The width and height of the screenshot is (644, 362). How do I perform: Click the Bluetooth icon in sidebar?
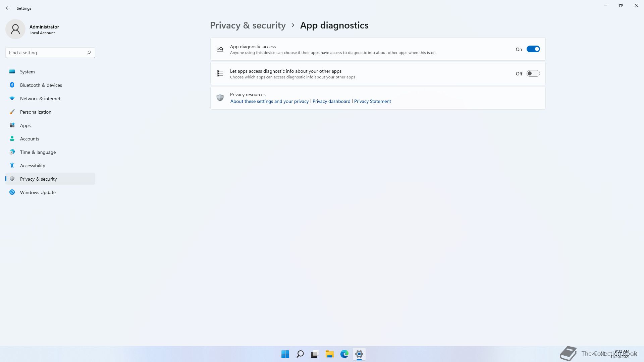(x=12, y=85)
